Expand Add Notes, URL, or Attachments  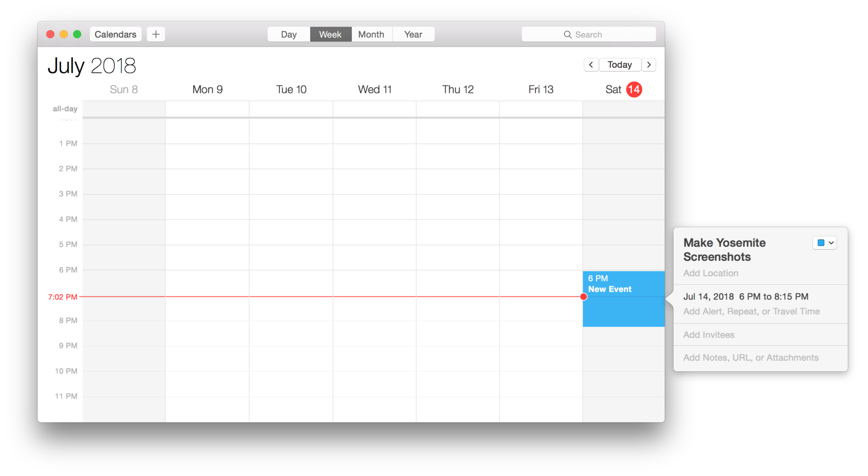pyautogui.click(x=751, y=358)
